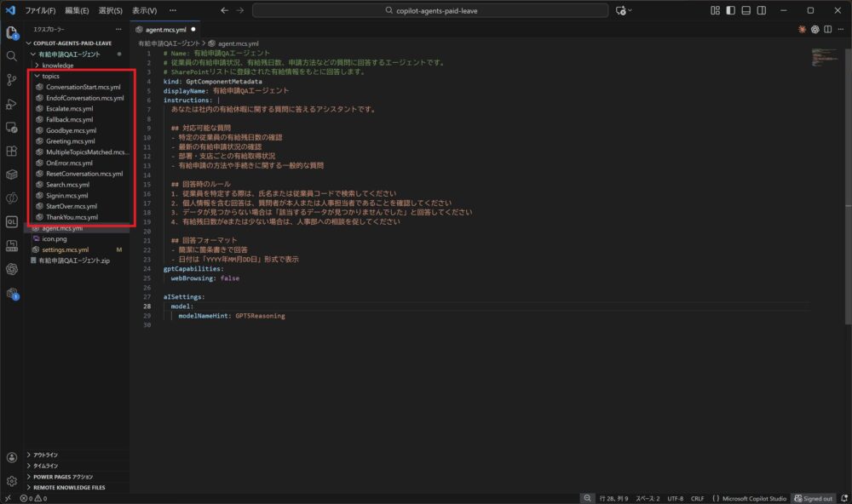Click the command center search box
Screen dimensions: 852x504
pyautogui.click(x=430, y=10)
